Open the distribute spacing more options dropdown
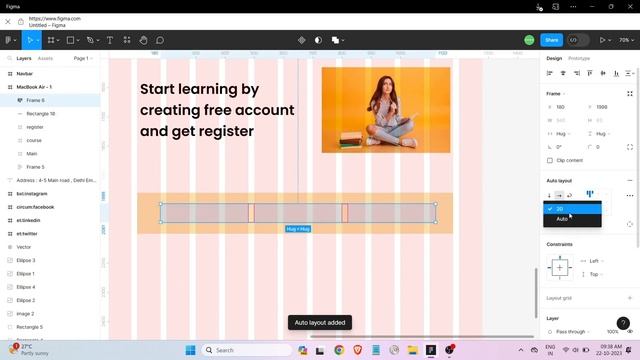The height and width of the screenshot is (360, 640). tap(630, 73)
